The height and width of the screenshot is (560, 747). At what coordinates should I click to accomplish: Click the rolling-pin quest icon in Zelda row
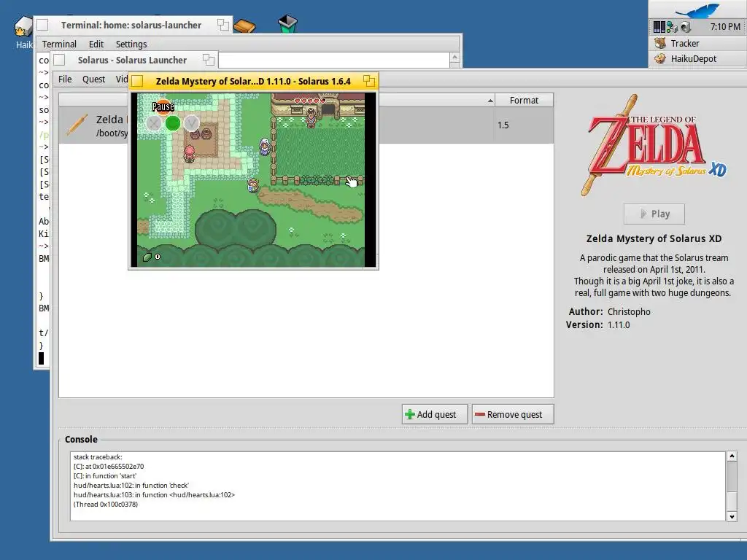(77, 125)
